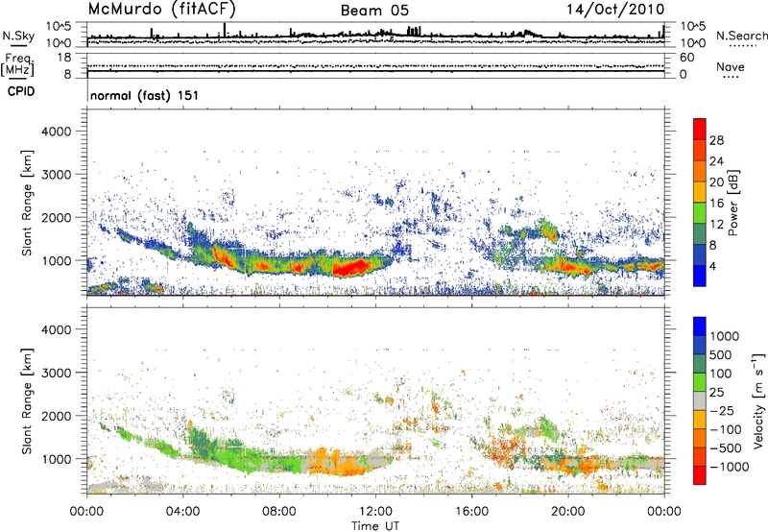Click the '4000' tick of the power panel
768x532 pixels.
[56, 132]
